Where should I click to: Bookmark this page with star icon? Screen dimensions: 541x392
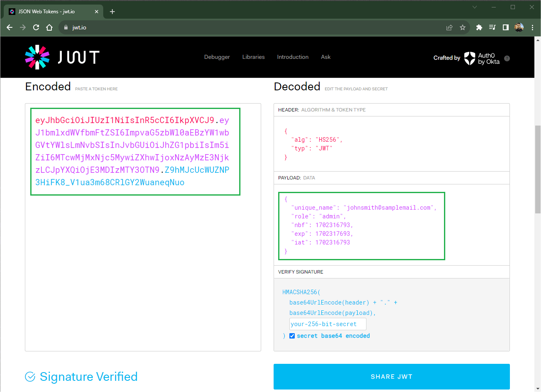click(463, 27)
